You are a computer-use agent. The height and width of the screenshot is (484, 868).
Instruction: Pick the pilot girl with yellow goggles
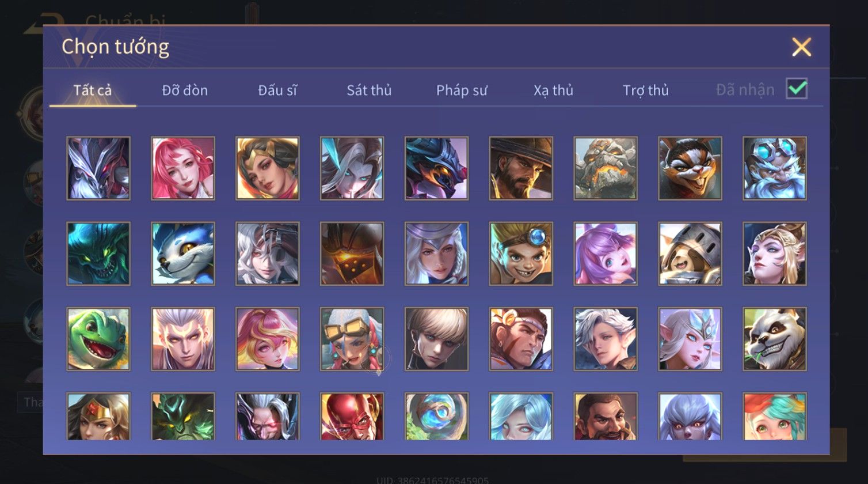point(352,339)
